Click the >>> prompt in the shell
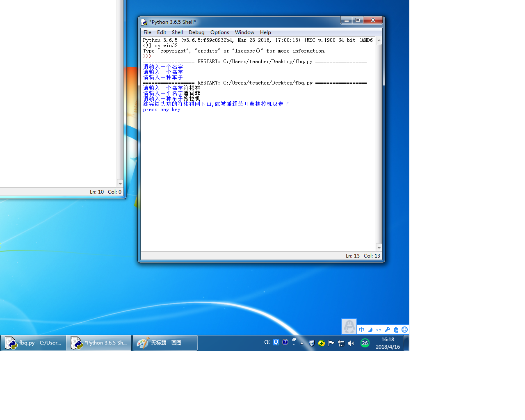 pyautogui.click(x=147, y=56)
